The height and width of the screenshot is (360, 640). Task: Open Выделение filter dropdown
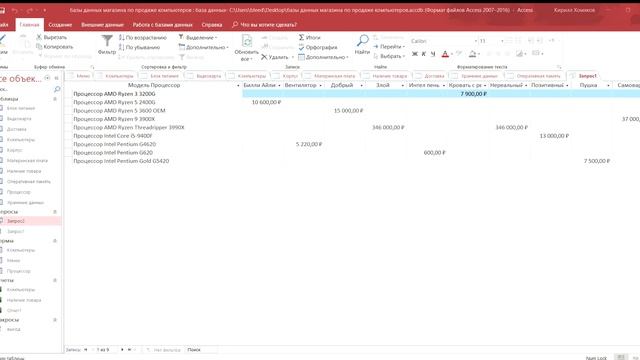coord(198,38)
